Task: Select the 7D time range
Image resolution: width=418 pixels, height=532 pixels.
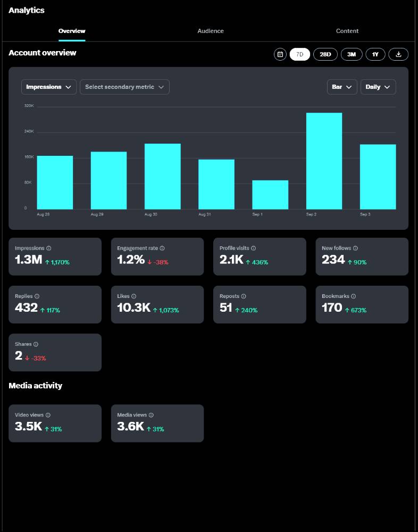Action: point(299,54)
